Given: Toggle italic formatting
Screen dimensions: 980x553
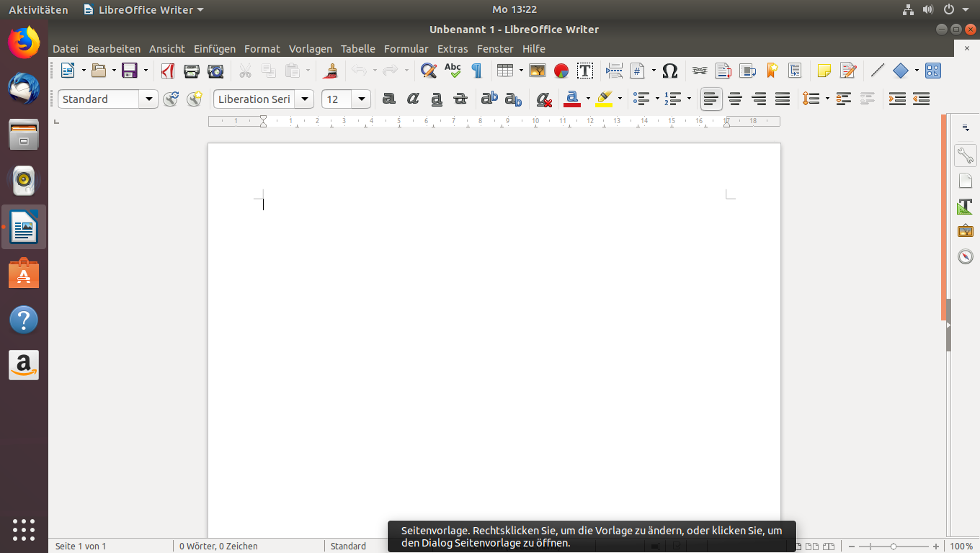Looking at the screenshot, I should (x=413, y=99).
